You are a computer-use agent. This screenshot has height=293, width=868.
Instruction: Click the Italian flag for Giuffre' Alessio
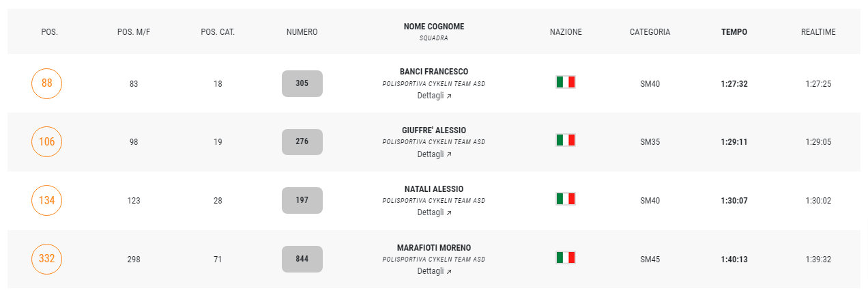point(566,141)
